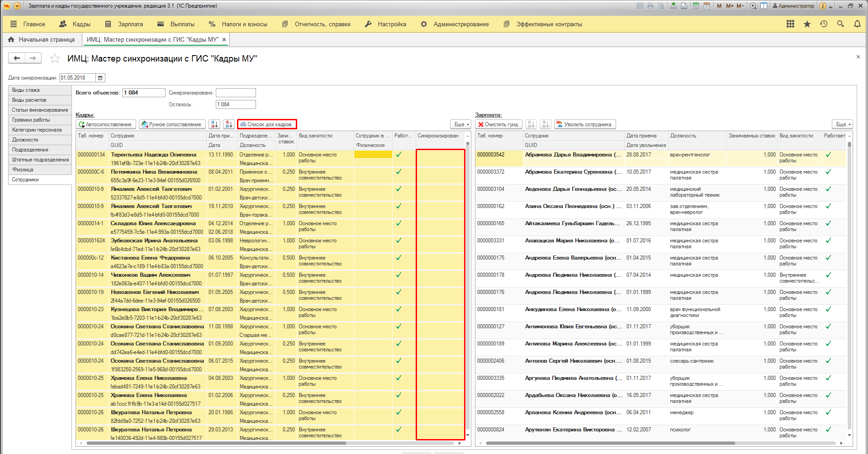The height and width of the screenshot is (454, 868).
Task: Expand the Еще dropdown in Кадры panel
Action: pyautogui.click(x=461, y=124)
